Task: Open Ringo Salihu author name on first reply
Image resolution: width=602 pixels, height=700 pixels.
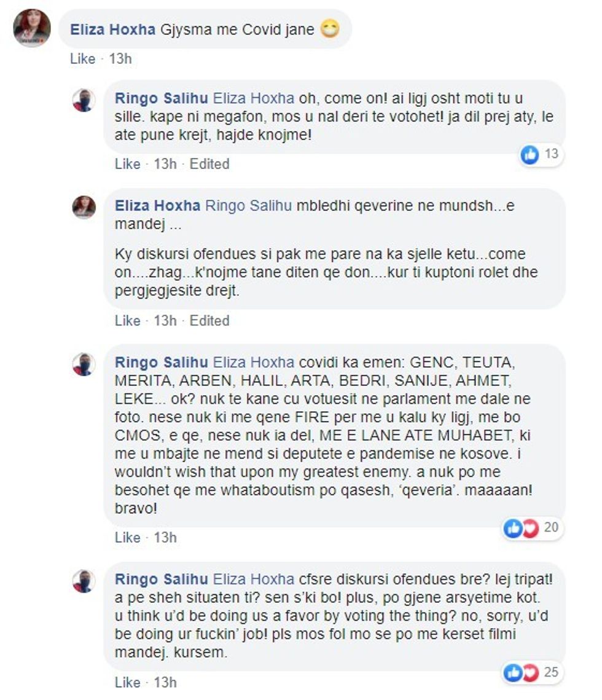Action: tap(162, 98)
